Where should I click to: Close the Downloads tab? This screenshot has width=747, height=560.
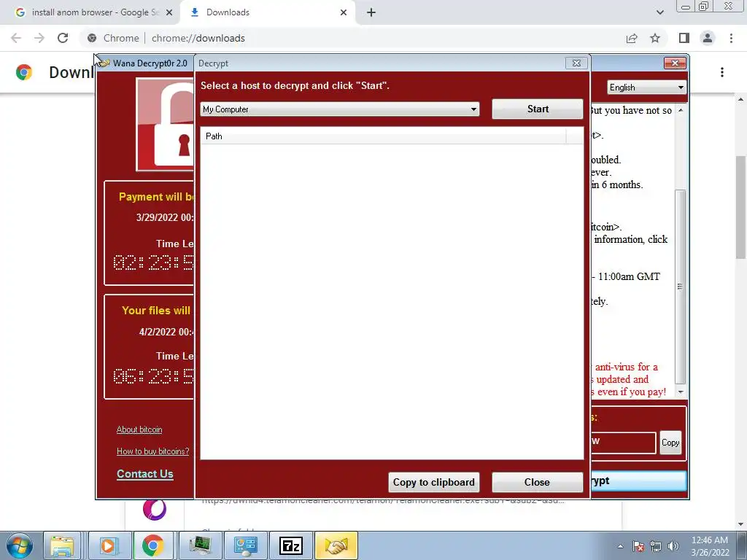click(344, 13)
